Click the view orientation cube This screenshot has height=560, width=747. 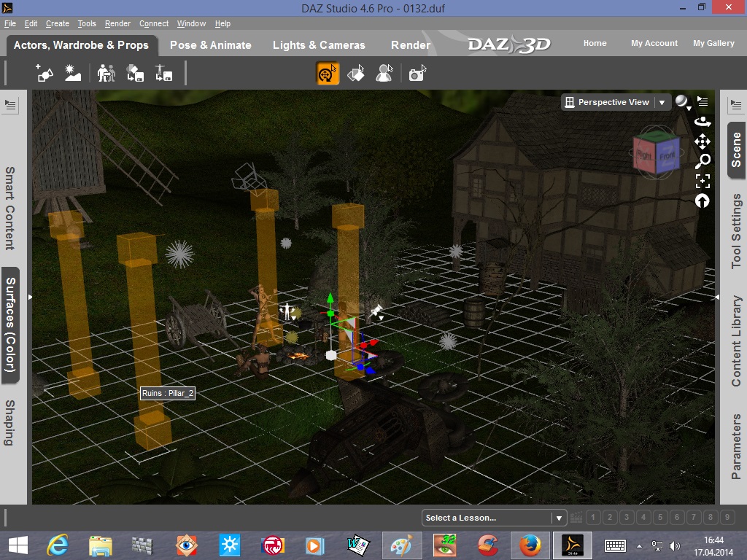pos(657,152)
